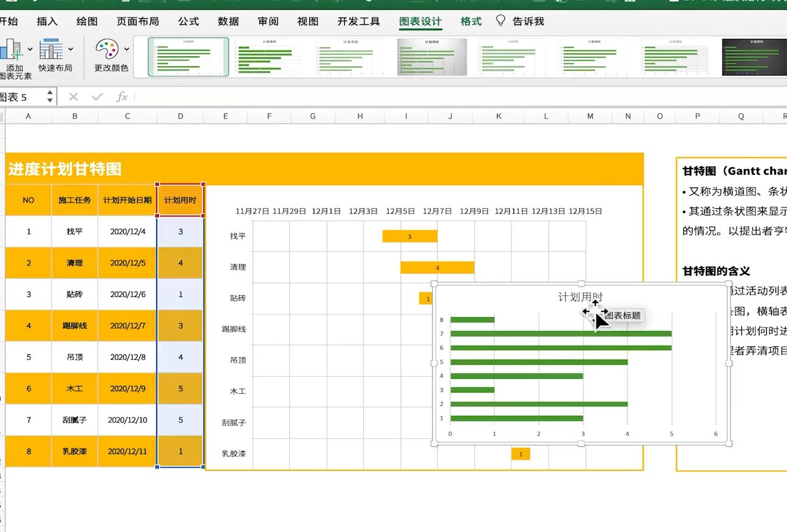Open the Quick Layout icon
Screen dimensions: 787x532
(x=51, y=49)
